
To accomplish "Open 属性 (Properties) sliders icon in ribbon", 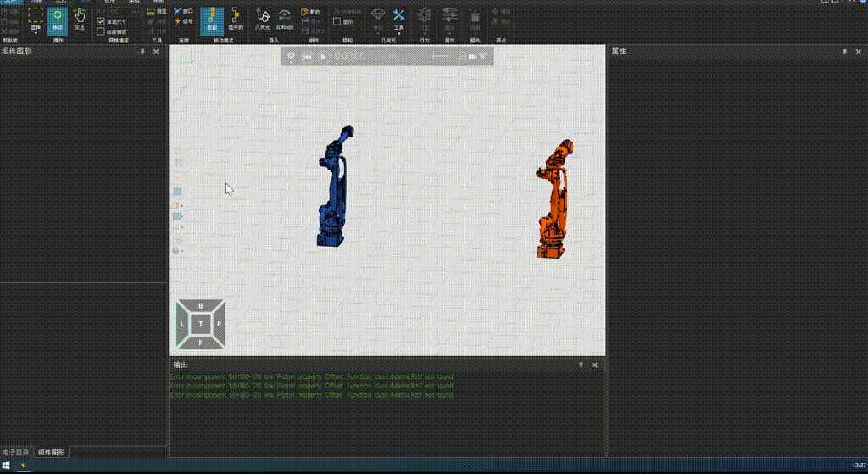I will [x=449, y=15].
